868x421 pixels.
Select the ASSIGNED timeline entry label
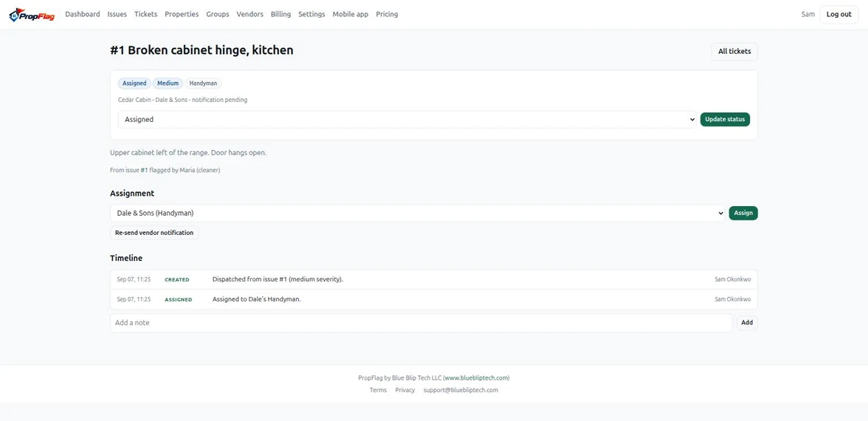click(x=179, y=300)
